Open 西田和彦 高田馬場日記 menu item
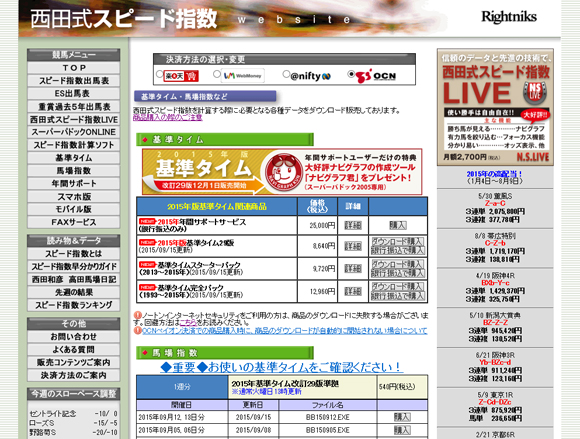Screen dimensions: 580x439 click(x=74, y=279)
